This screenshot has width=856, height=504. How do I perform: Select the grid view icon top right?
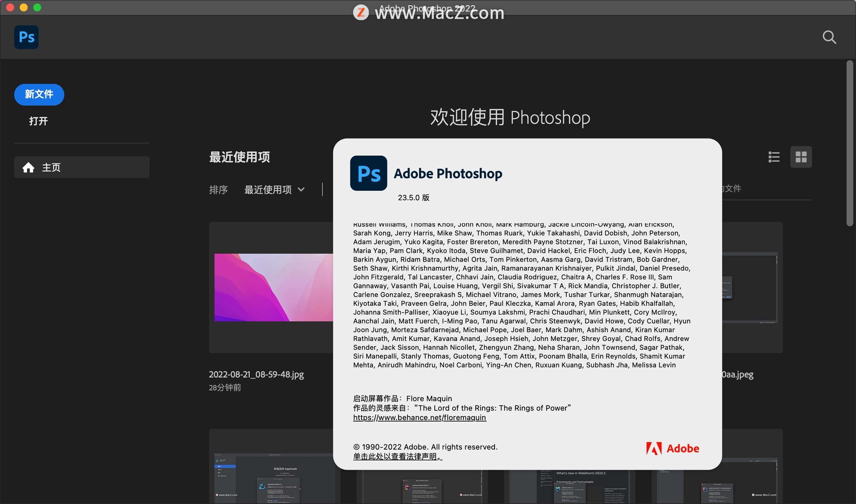[x=801, y=156]
